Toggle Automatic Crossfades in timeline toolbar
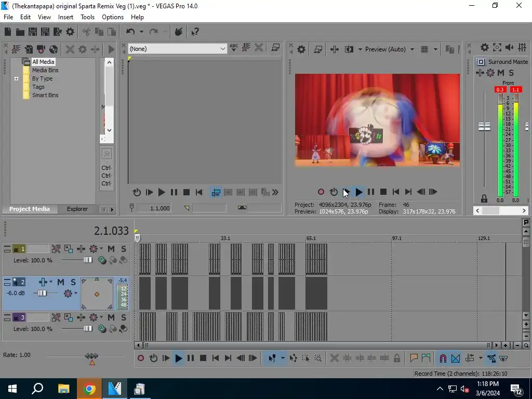This screenshot has width=532, height=399. click(x=456, y=358)
